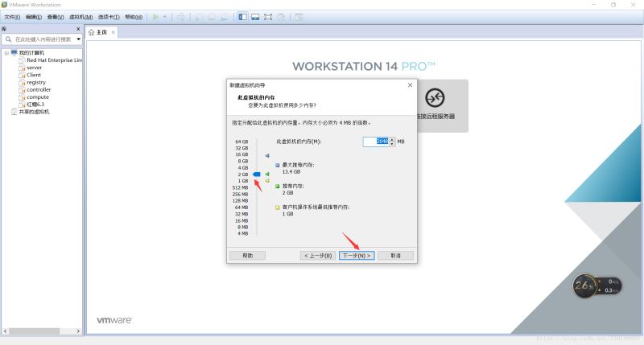Take a snapshot using the toolbar icon
The image size is (644, 345).
(x=199, y=17)
